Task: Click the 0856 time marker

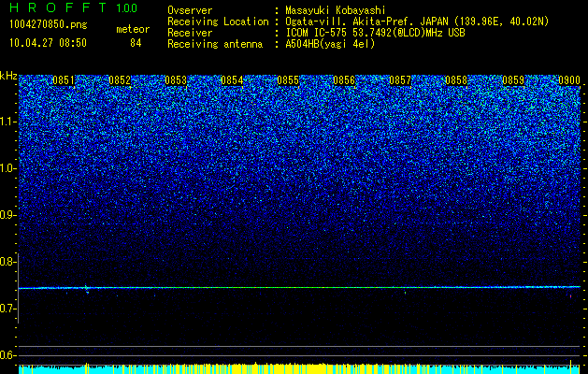Action: [344, 80]
